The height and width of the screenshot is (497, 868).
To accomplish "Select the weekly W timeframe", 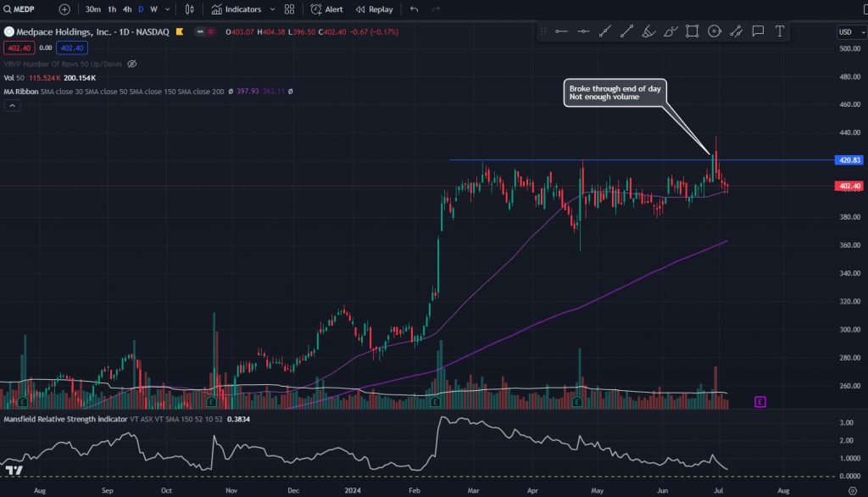I will [153, 9].
